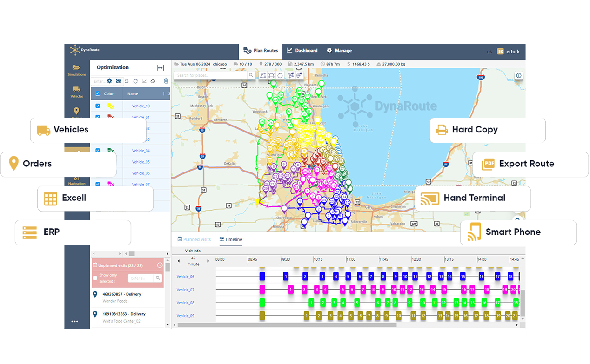Click the timeline scroll-down arrow
This screenshot has height=364, width=590.
(x=523, y=319)
